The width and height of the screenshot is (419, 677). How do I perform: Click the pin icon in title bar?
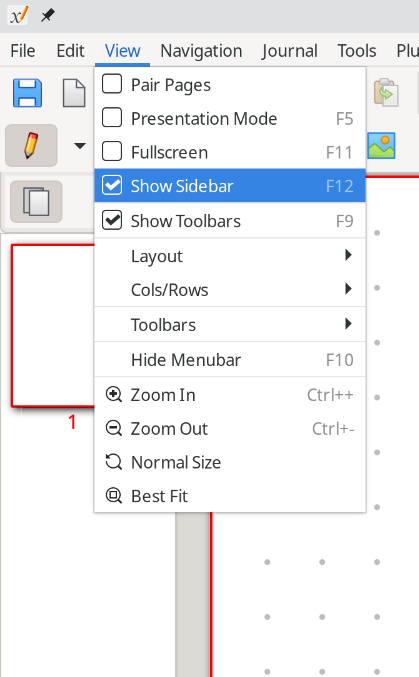[48, 16]
